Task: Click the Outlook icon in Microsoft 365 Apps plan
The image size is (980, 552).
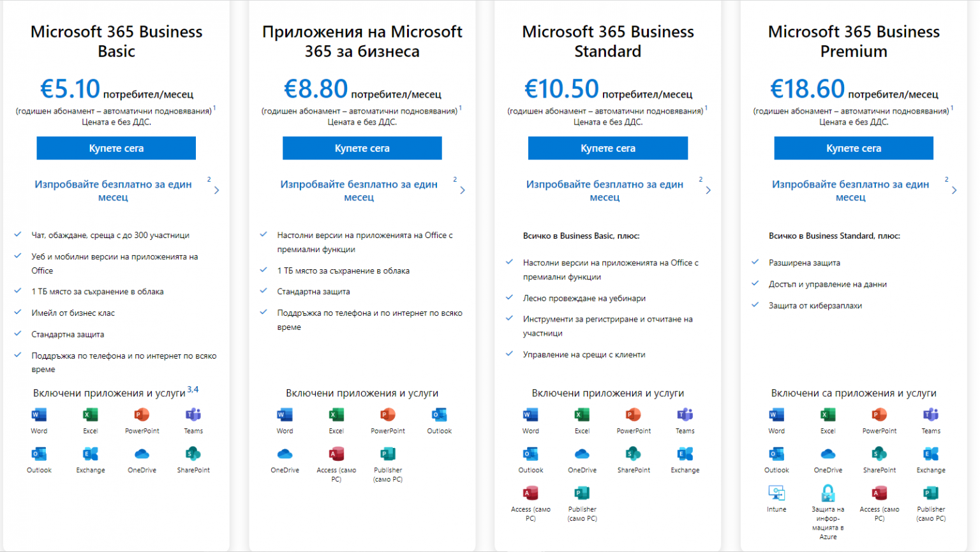Action: pos(439,415)
